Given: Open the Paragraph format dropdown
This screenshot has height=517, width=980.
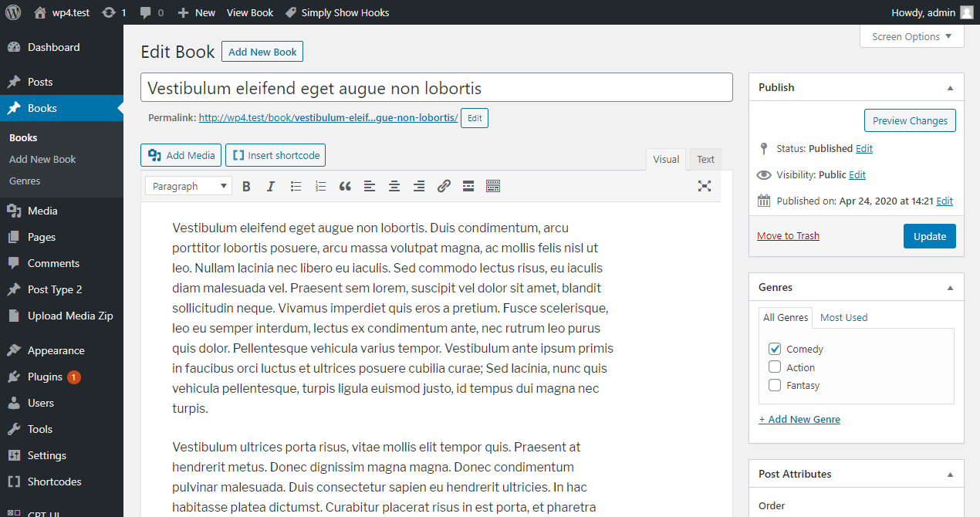Looking at the screenshot, I should pos(188,186).
